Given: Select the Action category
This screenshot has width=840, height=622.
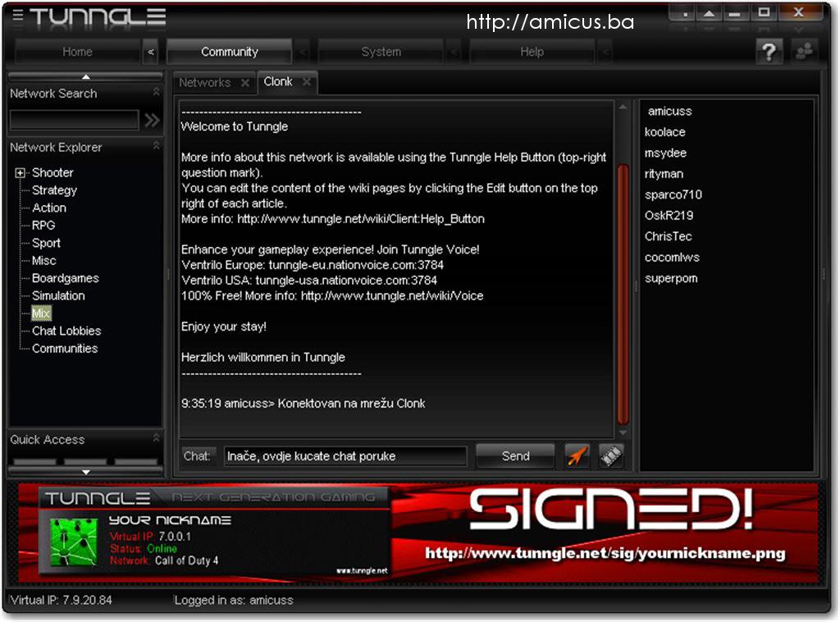Looking at the screenshot, I should tap(49, 208).
